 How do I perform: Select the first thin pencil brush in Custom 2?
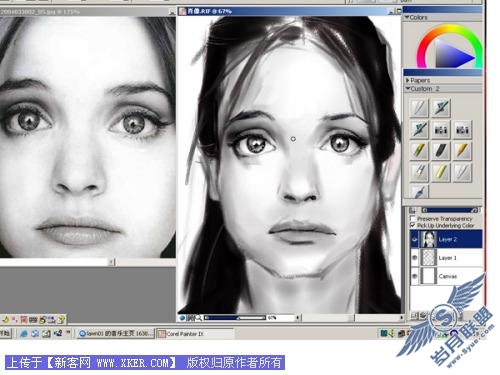pyautogui.click(x=419, y=108)
